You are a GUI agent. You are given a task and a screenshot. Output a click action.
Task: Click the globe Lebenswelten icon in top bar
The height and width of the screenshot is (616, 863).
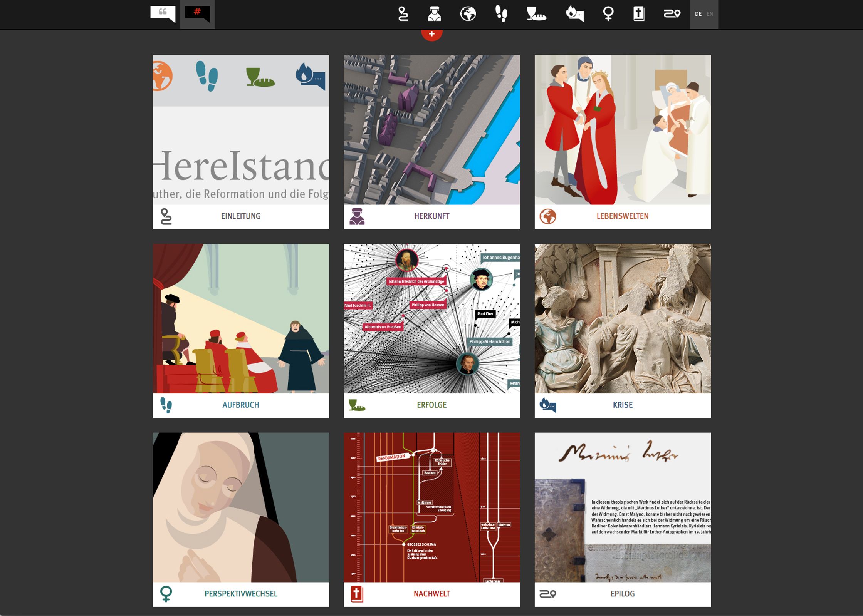468,14
